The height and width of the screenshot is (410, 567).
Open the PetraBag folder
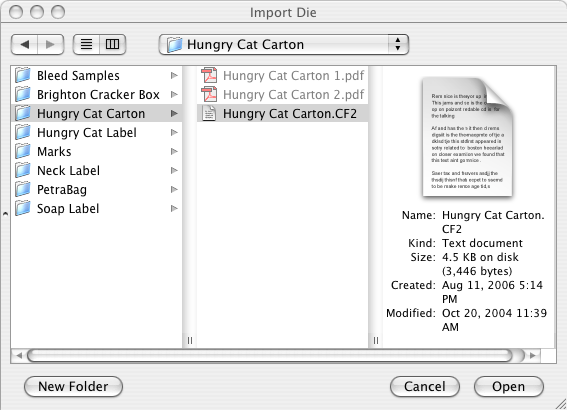point(97,189)
